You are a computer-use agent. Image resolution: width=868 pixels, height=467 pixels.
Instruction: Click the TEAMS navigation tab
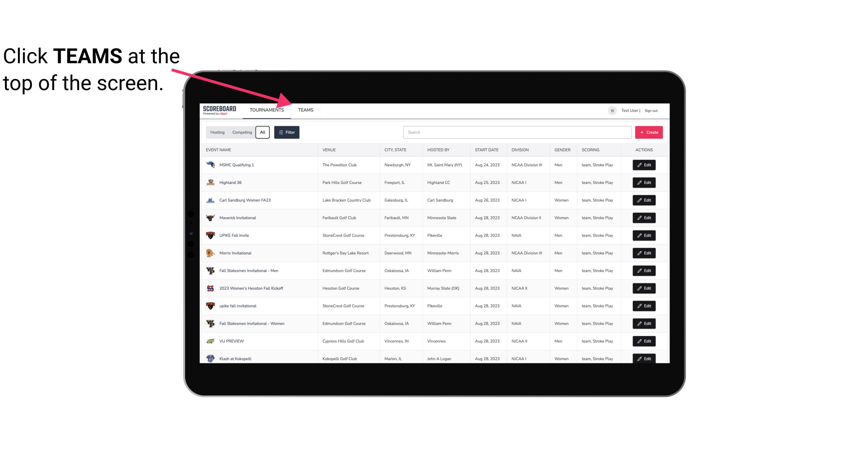click(x=305, y=110)
